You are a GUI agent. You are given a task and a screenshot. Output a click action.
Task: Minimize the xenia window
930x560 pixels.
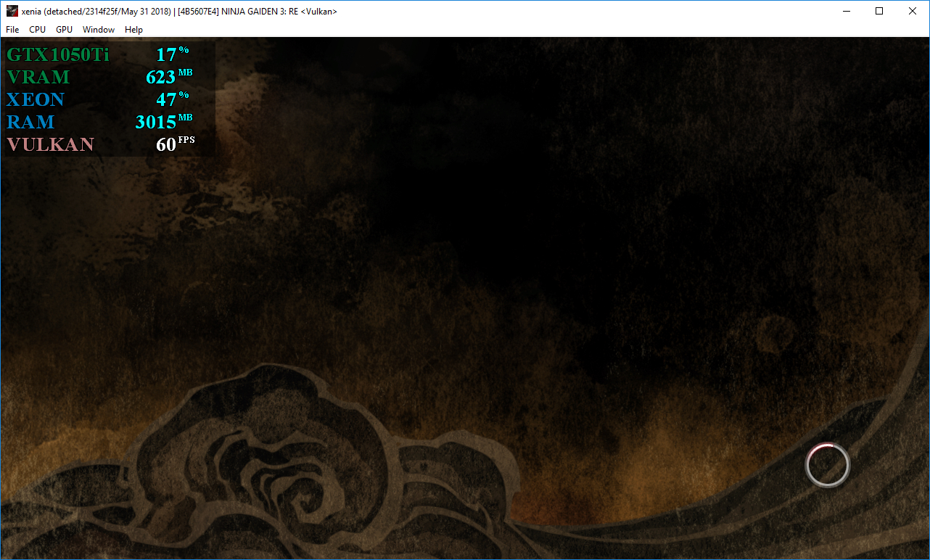(x=846, y=11)
